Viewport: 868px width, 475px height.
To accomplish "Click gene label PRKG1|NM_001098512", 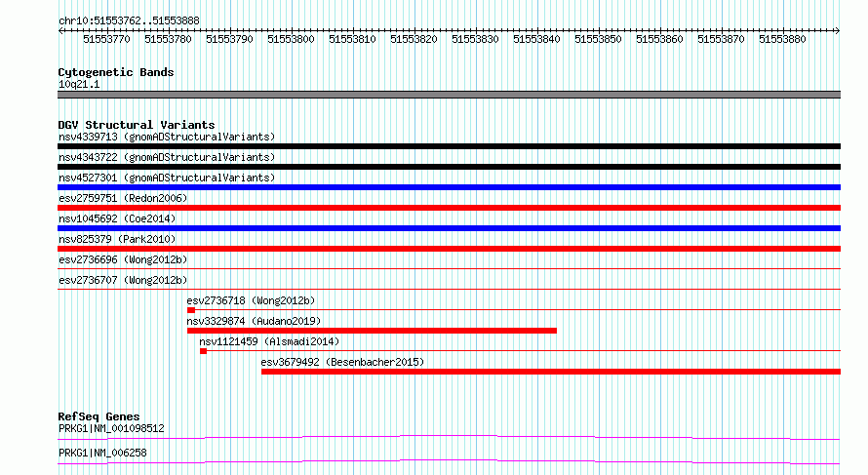I will [111, 428].
